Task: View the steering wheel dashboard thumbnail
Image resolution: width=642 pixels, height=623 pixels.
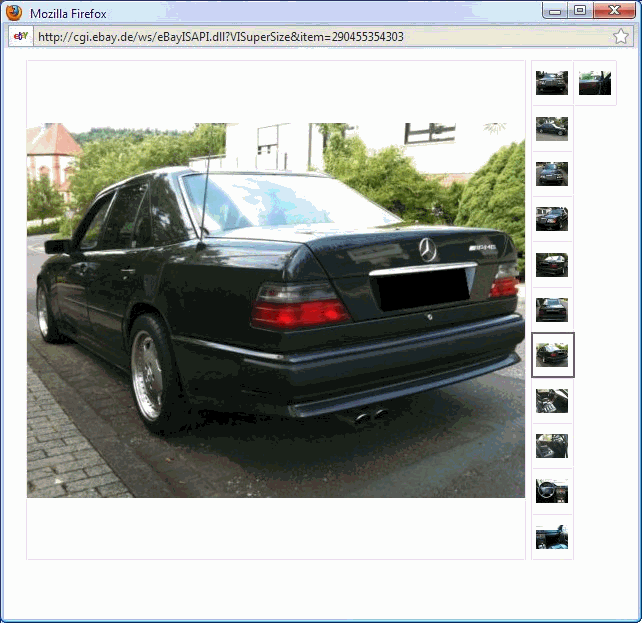Action: click(x=551, y=491)
